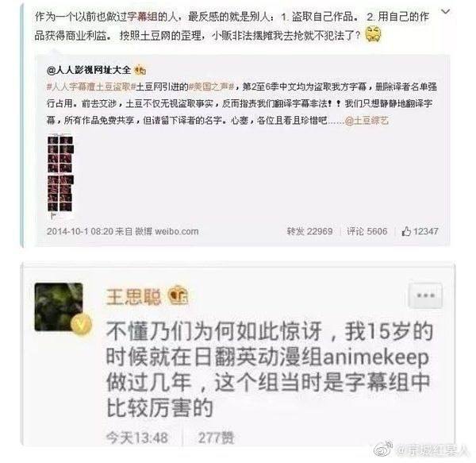Click 转发 22969 to repost
The width and height of the screenshot is (476, 463).
click(x=309, y=232)
